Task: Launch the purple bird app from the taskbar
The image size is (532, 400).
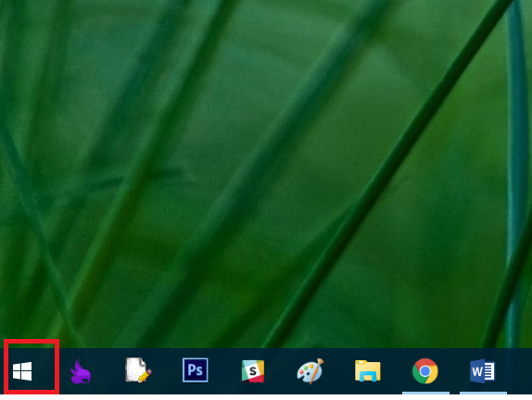Action: click(81, 371)
